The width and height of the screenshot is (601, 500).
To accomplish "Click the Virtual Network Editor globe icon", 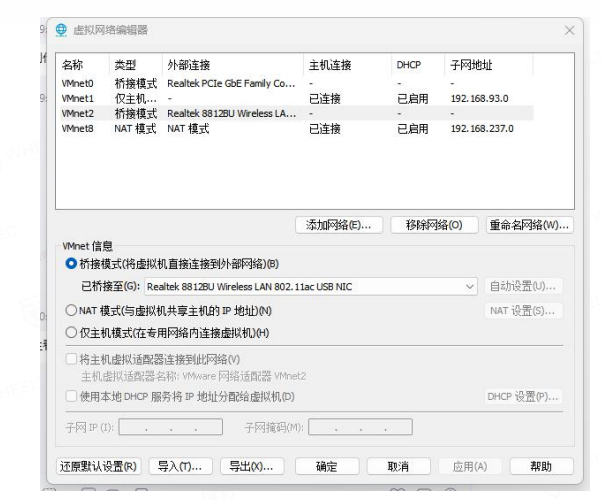I will coord(61,30).
